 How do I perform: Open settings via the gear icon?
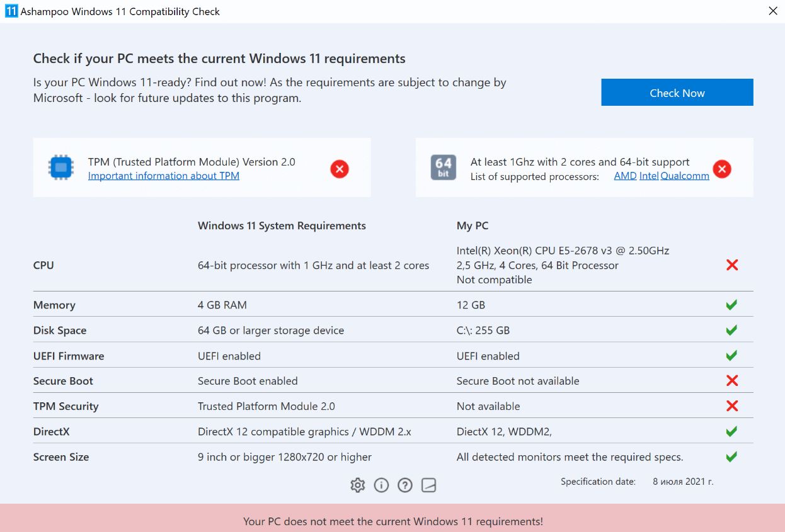tap(358, 485)
